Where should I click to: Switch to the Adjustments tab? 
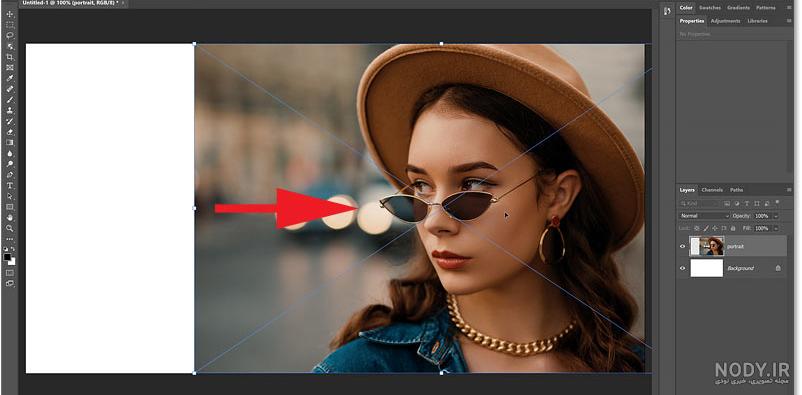(725, 21)
